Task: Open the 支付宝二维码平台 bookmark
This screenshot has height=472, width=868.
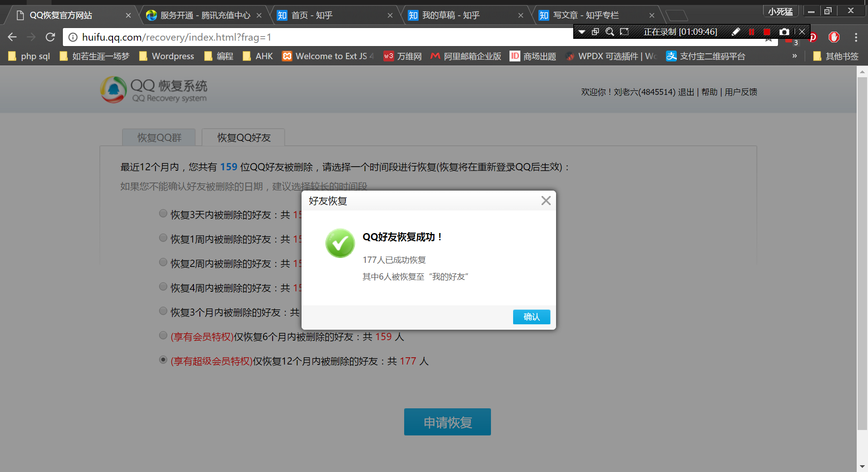Action: coord(706,56)
